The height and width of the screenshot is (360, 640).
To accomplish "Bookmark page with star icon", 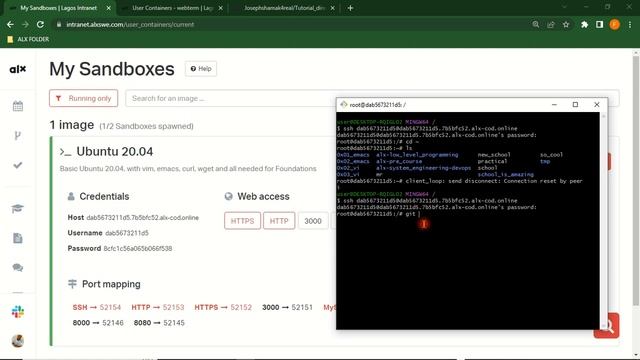I will (x=566, y=24).
